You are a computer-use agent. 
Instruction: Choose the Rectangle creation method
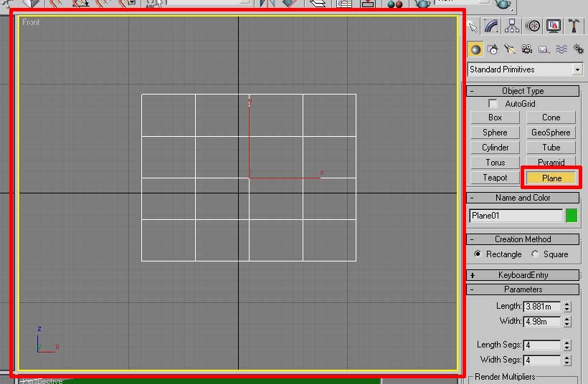pos(478,254)
